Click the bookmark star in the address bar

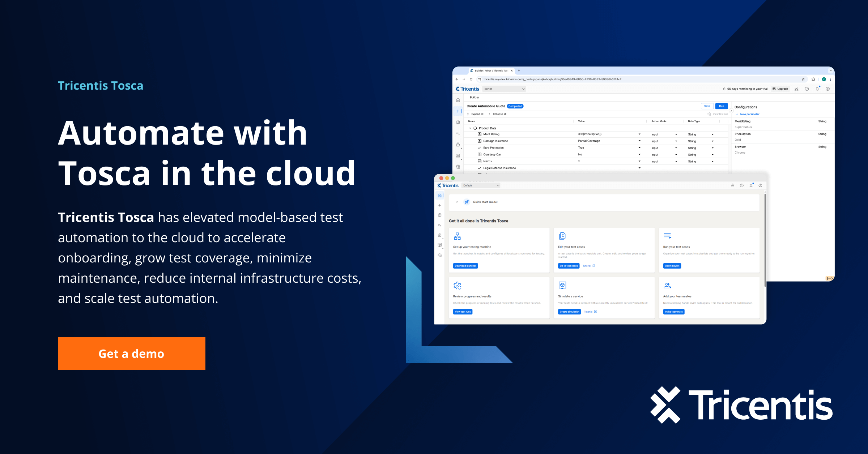tap(803, 79)
